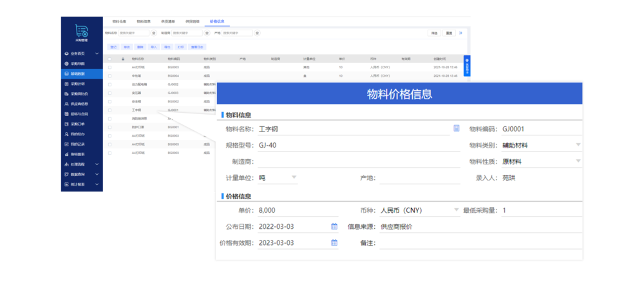This screenshot has width=644, height=283.
Task: Expand more filters with double-arrow icon
Action: pos(460,33)
